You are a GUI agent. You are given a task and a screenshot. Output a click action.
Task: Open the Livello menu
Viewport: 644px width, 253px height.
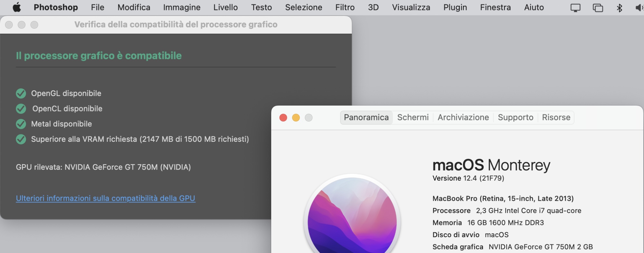point(225,7)
